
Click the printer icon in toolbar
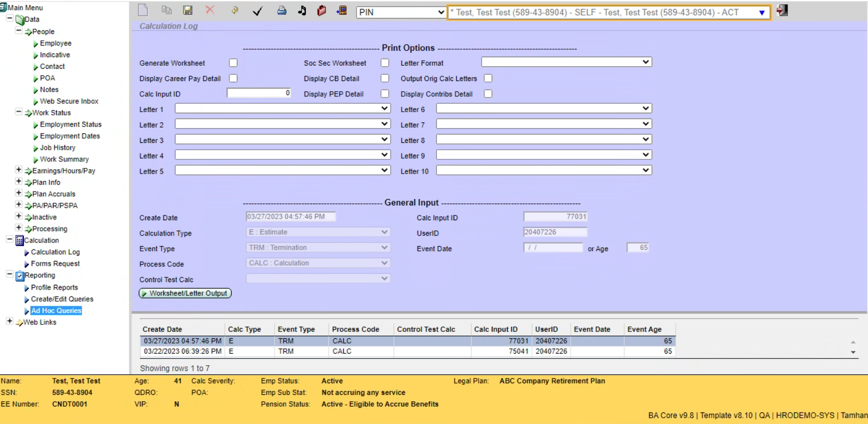(x=281, y=11)
